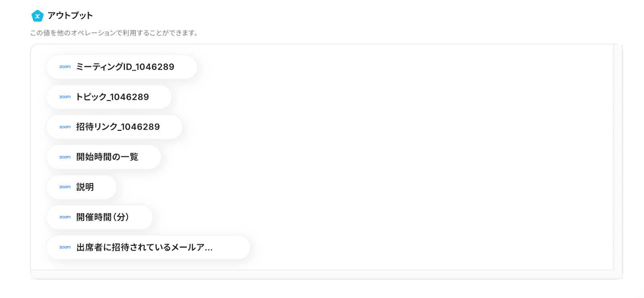Click the Zoom icon next to ミーティングID_1046289
Viewport: 644px width, 298px height.
[65, 67]
